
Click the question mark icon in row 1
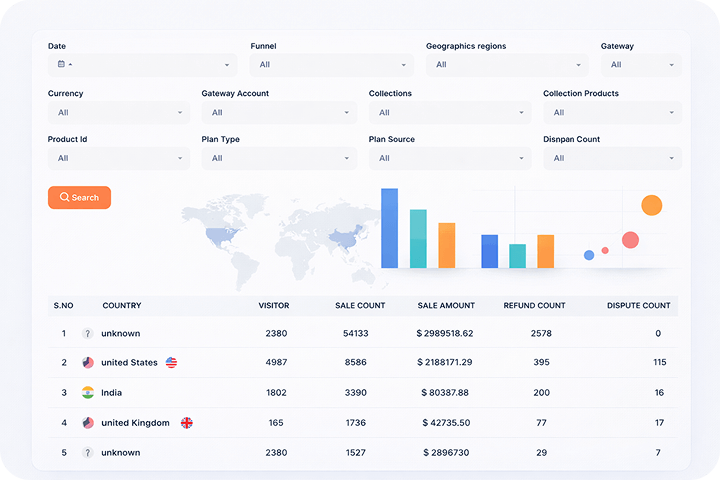coord(88,333)
